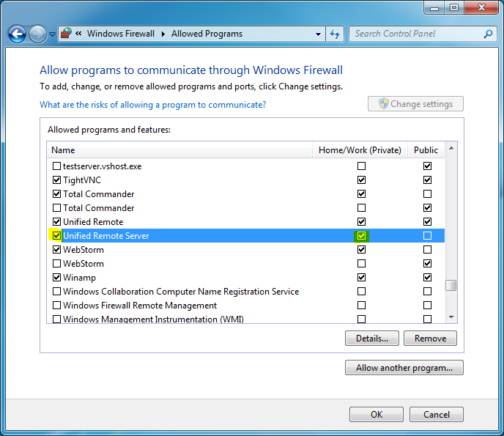Screen dimensions: 504x436
Task: Select the Unified Remote Server row text
Action: [106, 236]
